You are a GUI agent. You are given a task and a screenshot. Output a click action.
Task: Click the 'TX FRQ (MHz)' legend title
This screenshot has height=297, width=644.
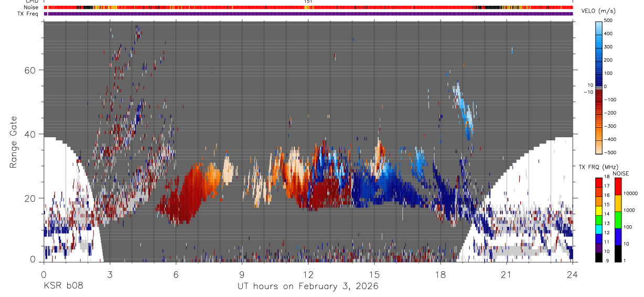click(x=597, y=167)
